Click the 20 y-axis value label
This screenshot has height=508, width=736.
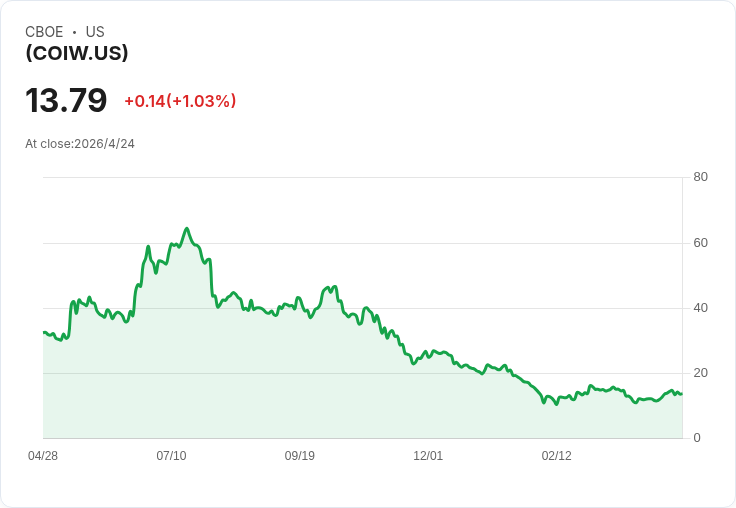click(x=700, y=373)
